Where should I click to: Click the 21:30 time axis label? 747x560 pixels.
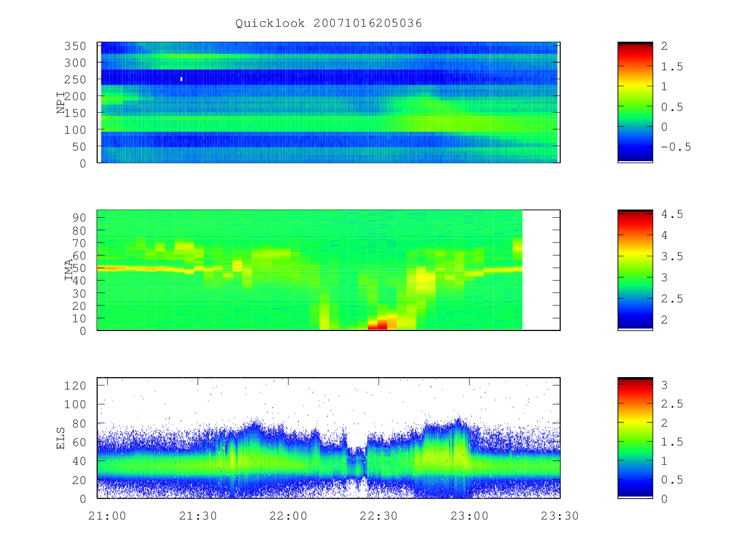click(x=197, y=516)
